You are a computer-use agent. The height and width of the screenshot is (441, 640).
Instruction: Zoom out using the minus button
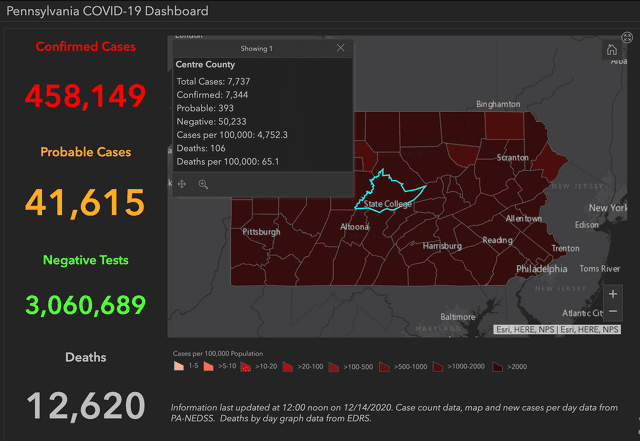[613, 311]
